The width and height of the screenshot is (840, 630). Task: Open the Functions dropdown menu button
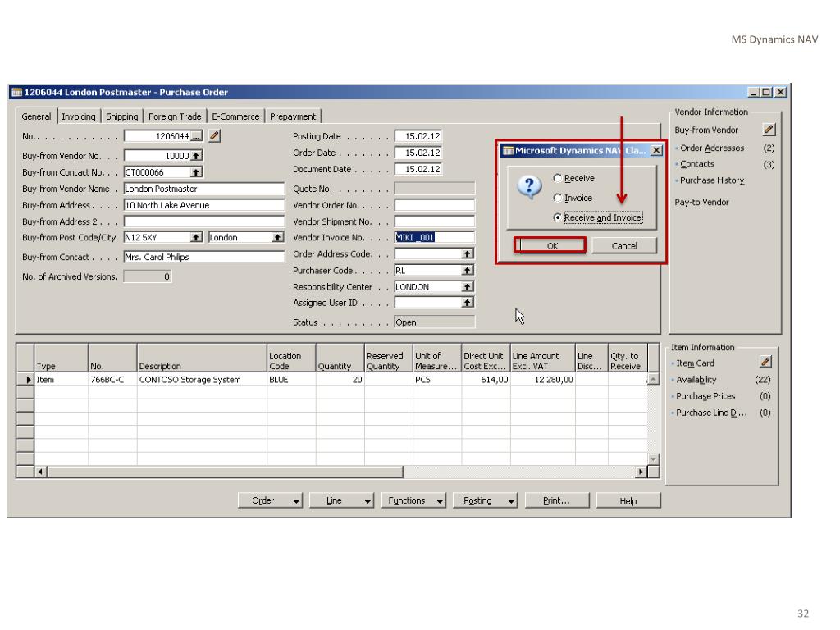[x=413, y=500]
